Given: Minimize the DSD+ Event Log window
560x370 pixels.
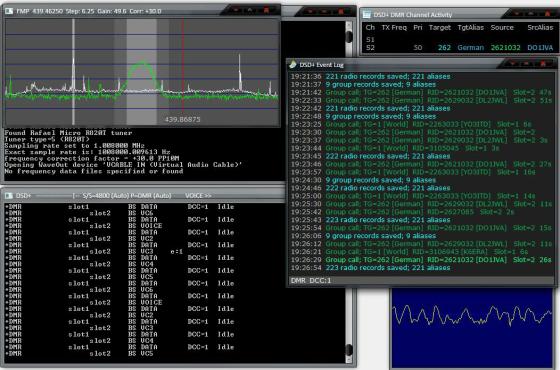Looking at the screenshot, I should (x=512, y=64).
